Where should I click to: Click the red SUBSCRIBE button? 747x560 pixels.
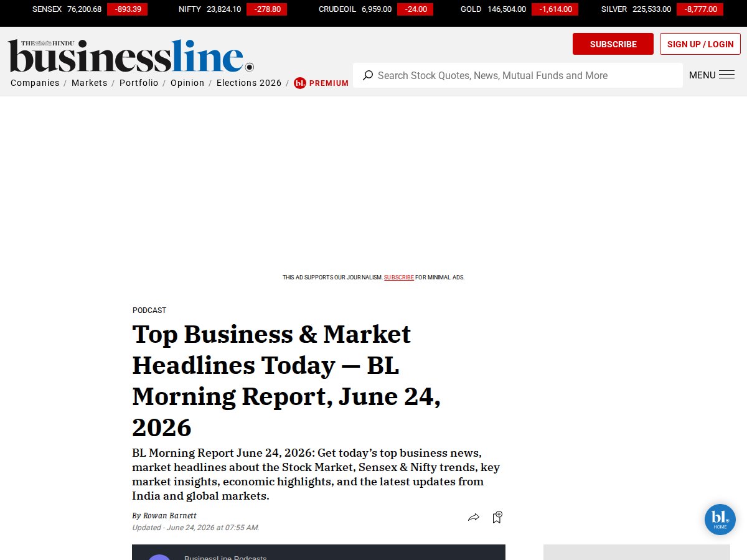pos(613,44)
